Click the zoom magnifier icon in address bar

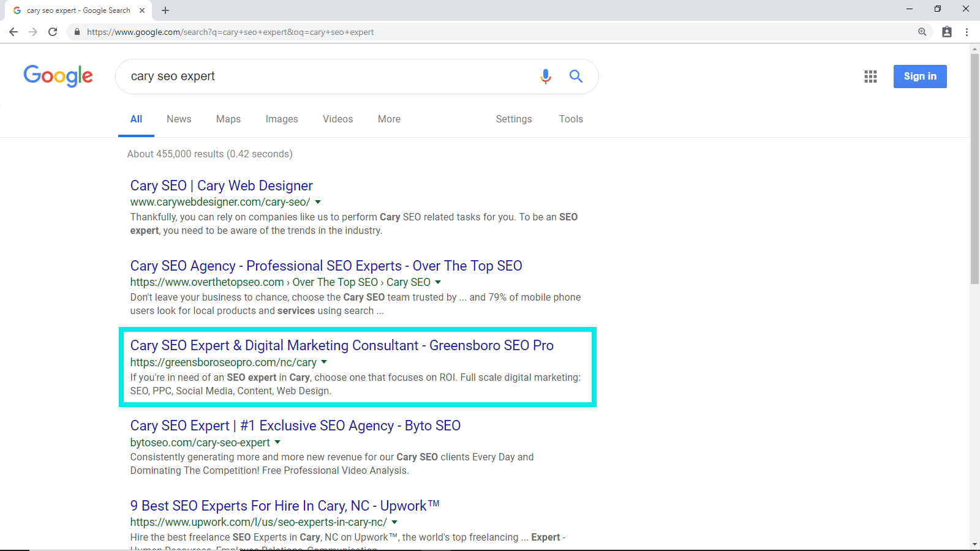tap(922, 32)
